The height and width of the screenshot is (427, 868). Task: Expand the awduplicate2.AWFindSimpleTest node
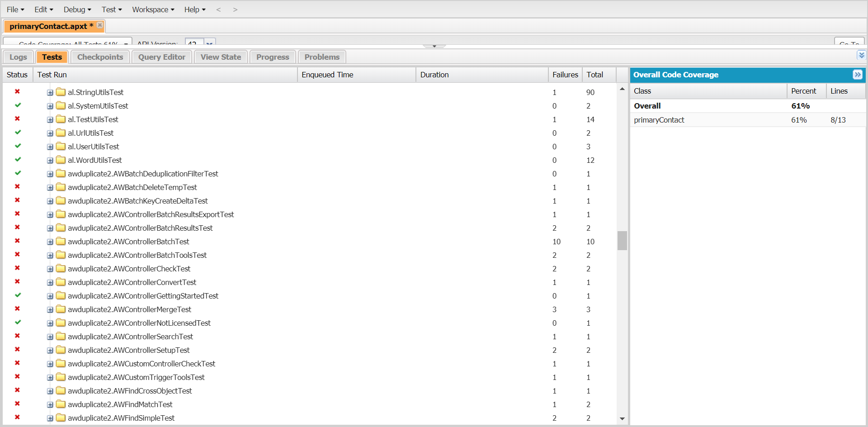point(50,418)
